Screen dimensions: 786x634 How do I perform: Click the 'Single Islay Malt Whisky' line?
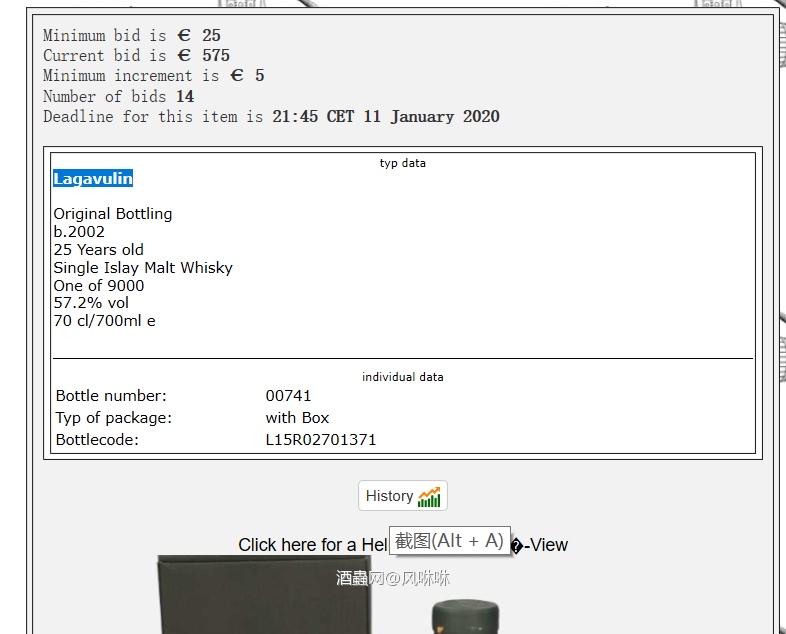pos(143,268)
